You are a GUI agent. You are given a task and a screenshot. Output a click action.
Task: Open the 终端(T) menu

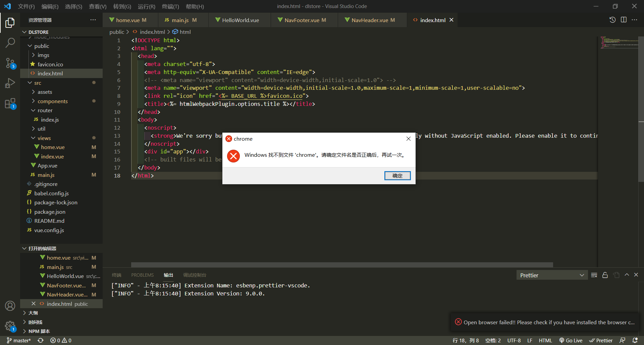tap(170, 6)
